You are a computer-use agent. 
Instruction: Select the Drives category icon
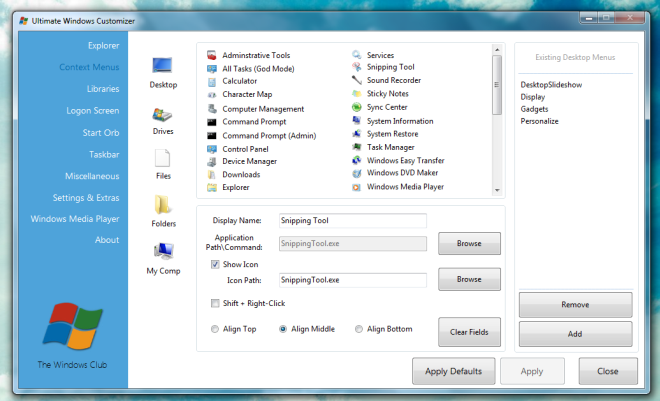click(x=162, y=115)
